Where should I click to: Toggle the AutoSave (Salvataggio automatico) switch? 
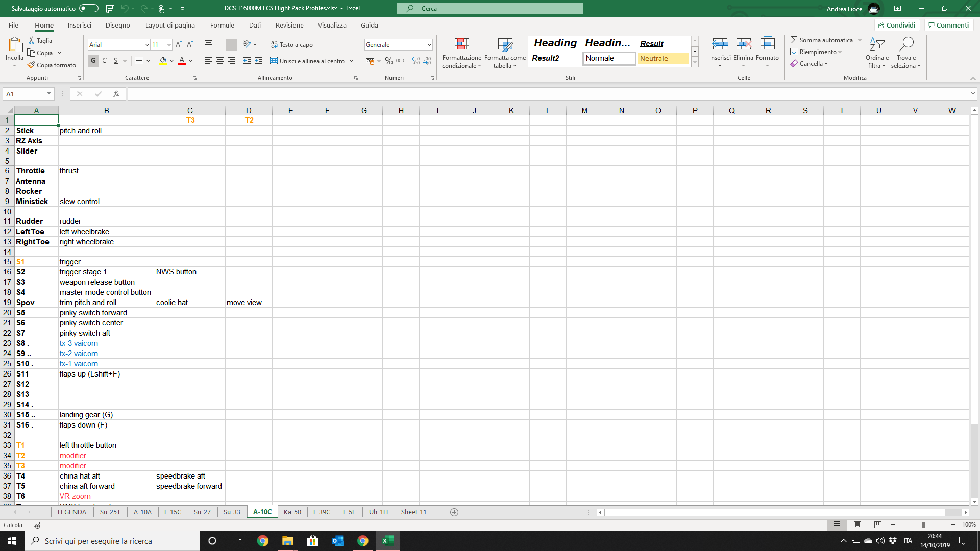pyautogui.click(x=88, y=8)
